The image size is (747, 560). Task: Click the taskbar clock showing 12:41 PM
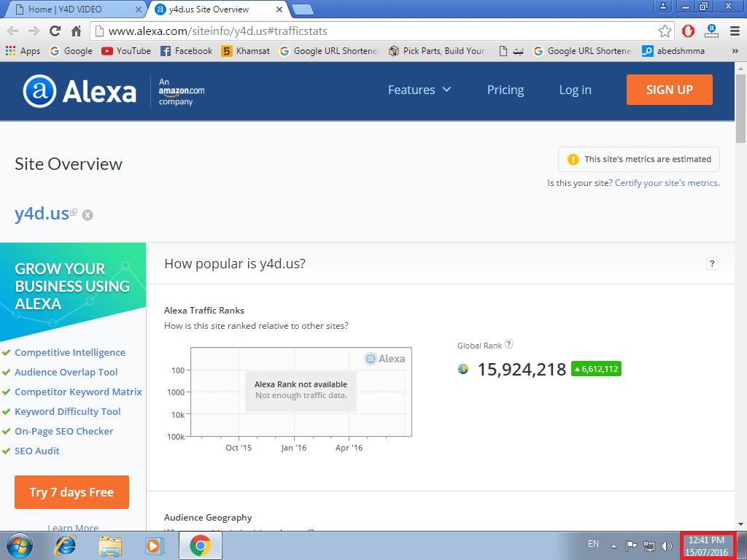click(706, 545)
